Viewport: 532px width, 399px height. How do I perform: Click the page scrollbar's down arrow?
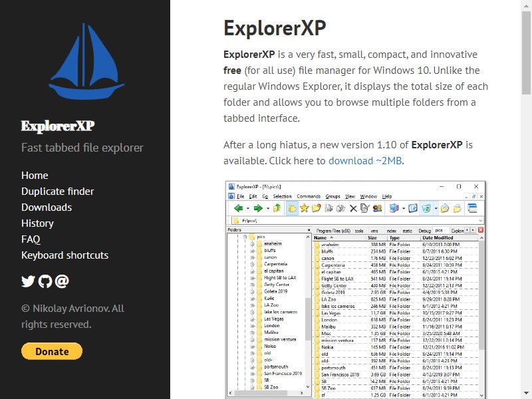[x=526, y=394]
